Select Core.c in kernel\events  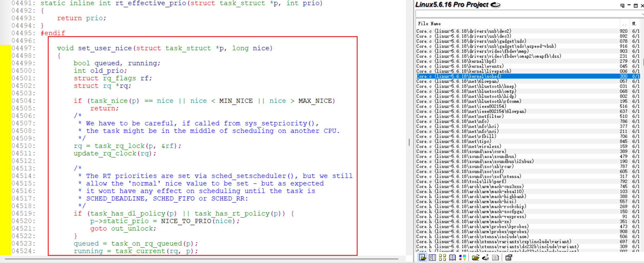[528, 66]
